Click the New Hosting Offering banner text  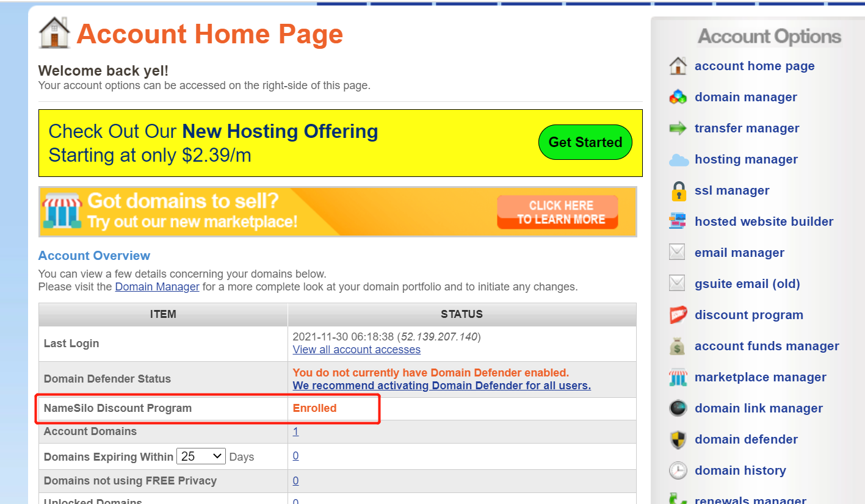[280, 131]
